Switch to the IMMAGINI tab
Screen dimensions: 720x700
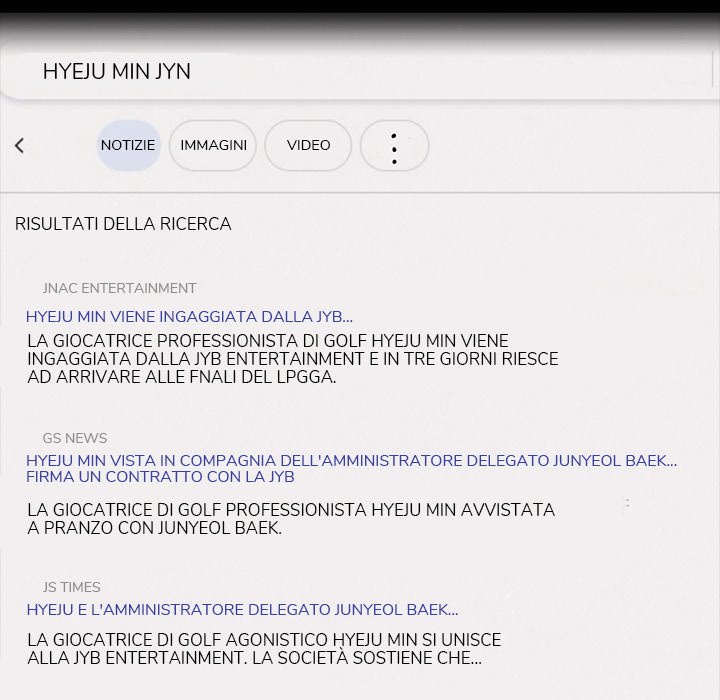coord(213,146)
